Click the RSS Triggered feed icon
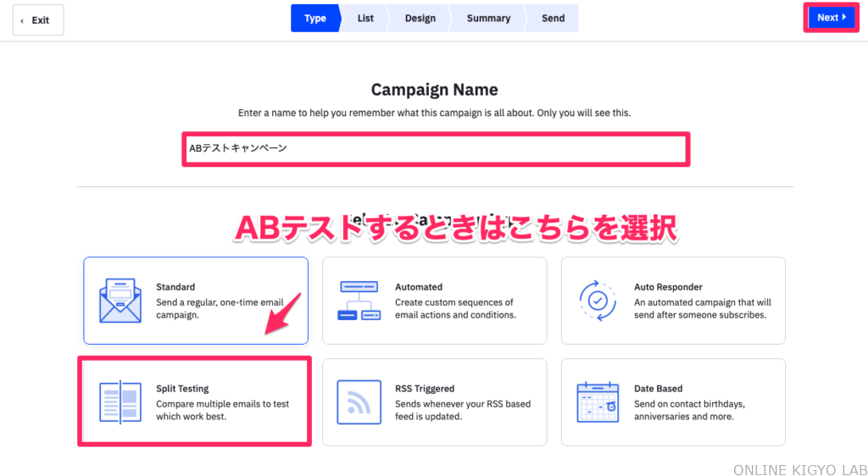The width and height of the screenshot is (868, 476). (359, 402)
